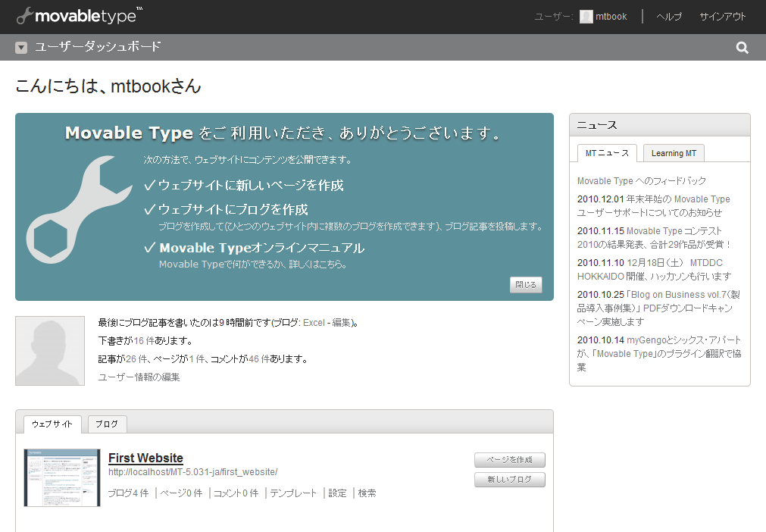Screen dimensions: 766x532
Task: Click サインアウト to sign out
Action: coord(723,17)
